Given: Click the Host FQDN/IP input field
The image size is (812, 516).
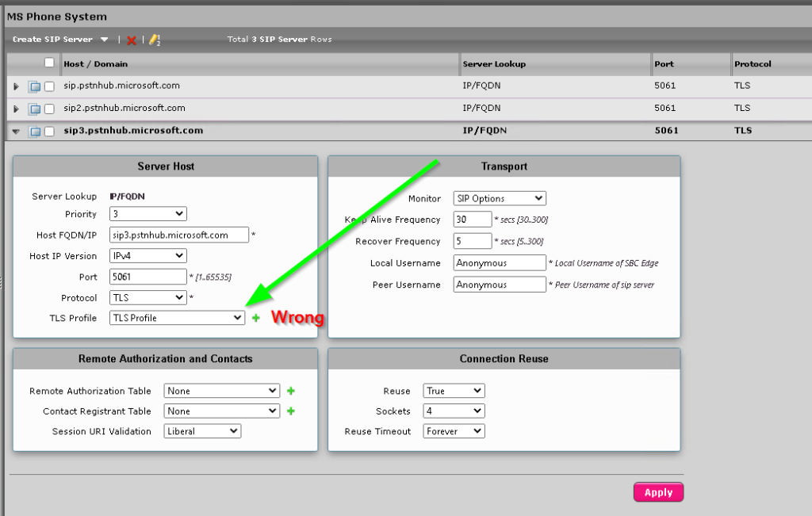Looking at the screenshot, I should (179, 235).
